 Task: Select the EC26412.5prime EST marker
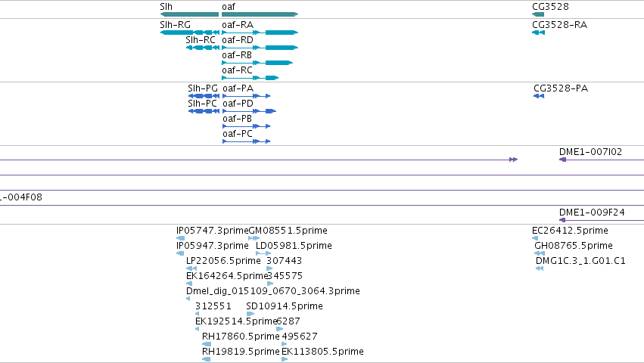tap(535, 238)
